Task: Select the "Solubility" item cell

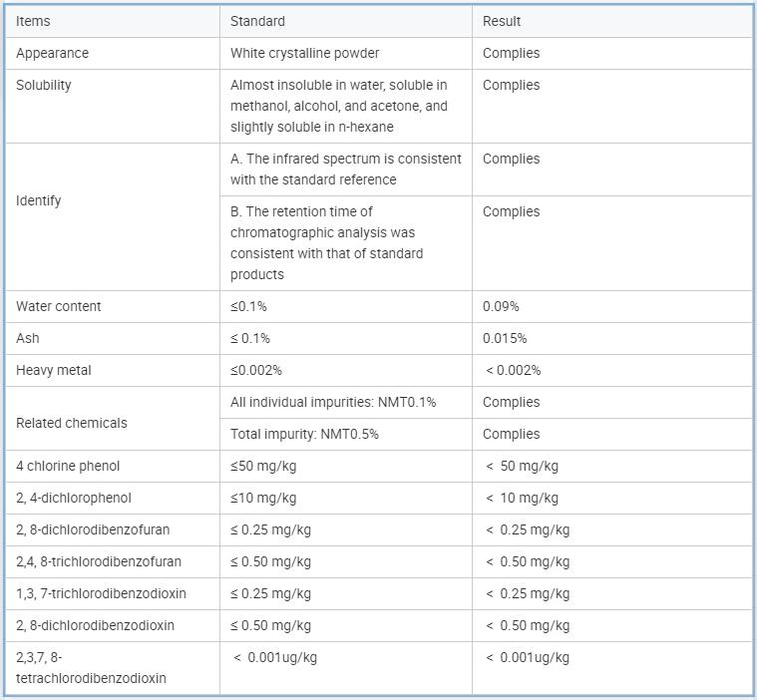Action: tap(44, 85)
